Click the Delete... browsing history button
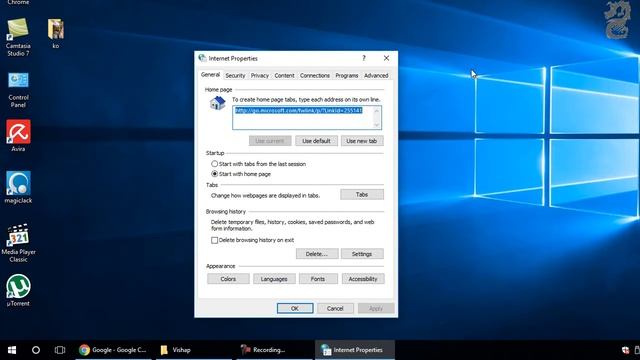This screenshot has width=640, height=360. pyautogui.click(x=317, y=254)
